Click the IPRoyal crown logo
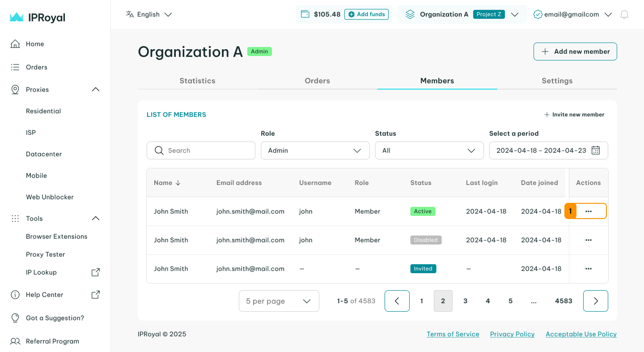Screen dimensions: 644x352 point(17,17)
